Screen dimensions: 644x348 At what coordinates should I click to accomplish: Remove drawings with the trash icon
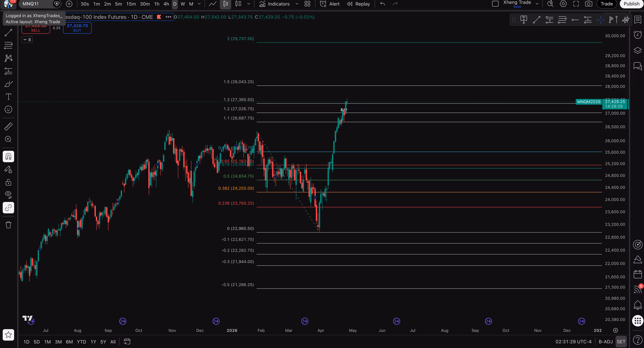pos(8,225)
